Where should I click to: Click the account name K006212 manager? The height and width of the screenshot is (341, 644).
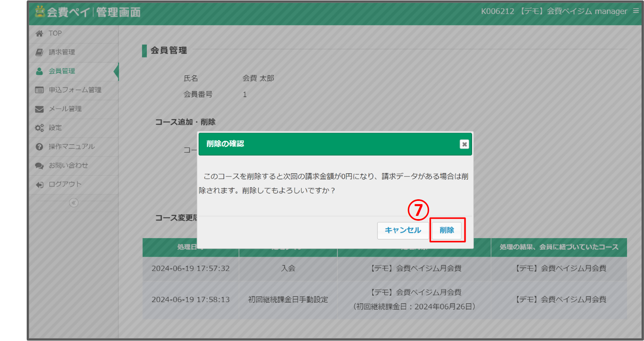coord(554,11)
